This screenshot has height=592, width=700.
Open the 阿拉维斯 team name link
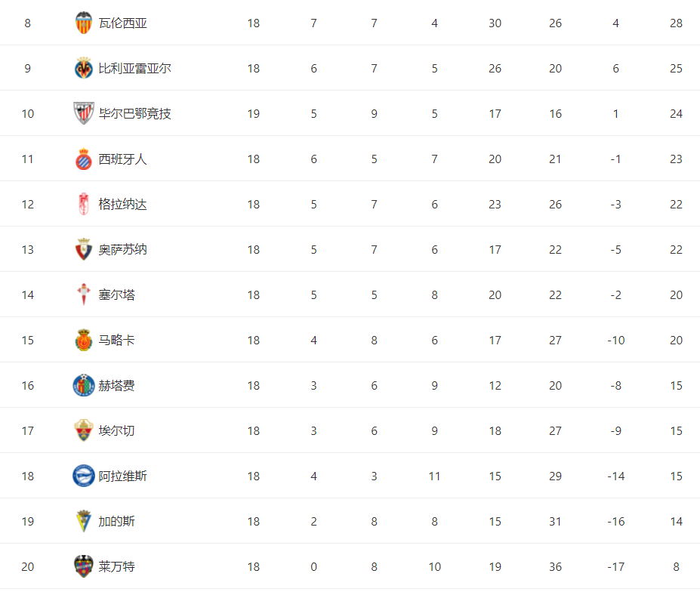click(x=123, y=476)
